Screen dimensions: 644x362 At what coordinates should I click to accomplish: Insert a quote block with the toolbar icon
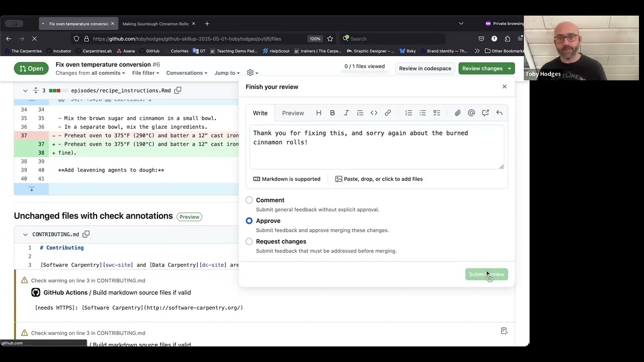(360, 113)
